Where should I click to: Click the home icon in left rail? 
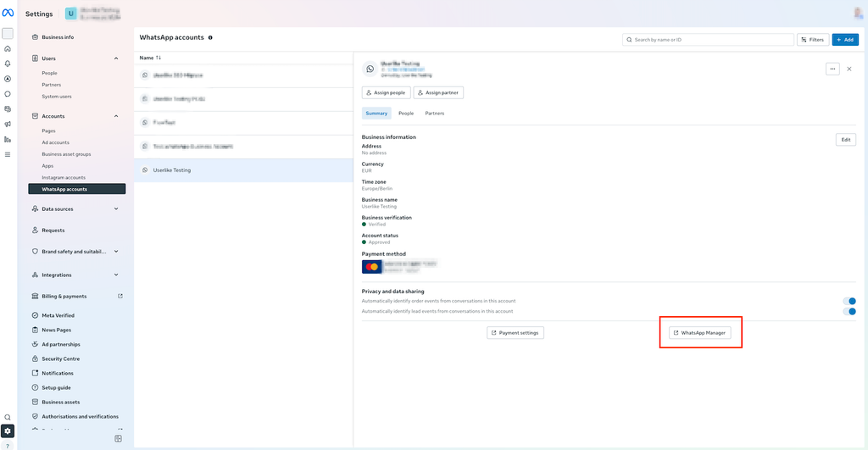8,48
